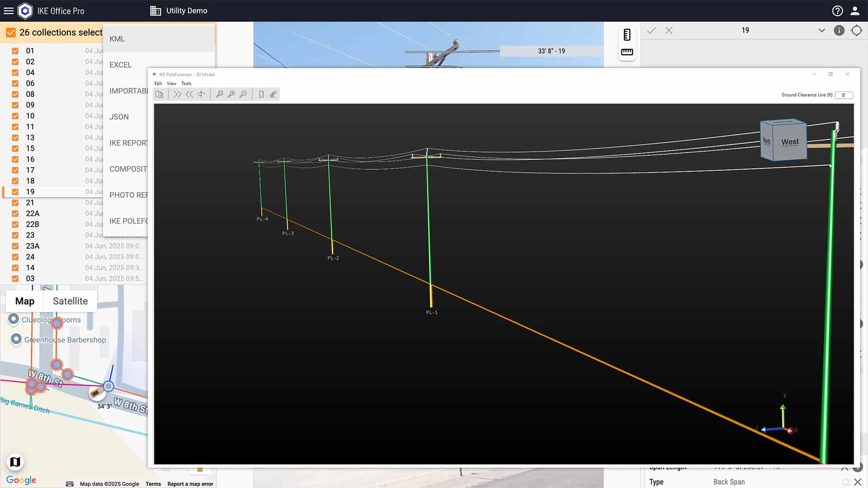Click the target locate icon next to info

856,30
